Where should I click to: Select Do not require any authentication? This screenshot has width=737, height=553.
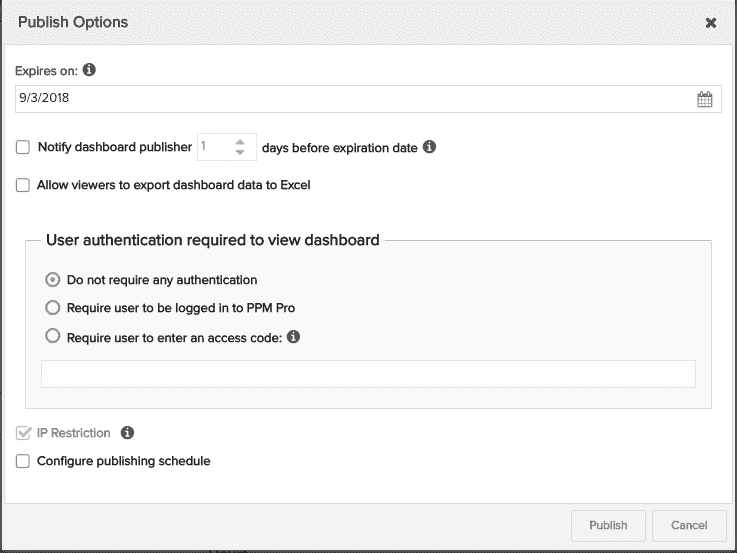53,280
